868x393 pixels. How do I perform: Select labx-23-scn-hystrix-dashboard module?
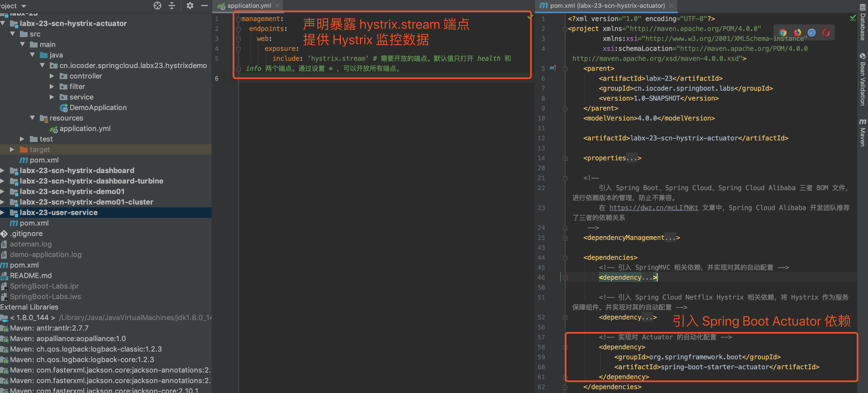(77, 171)
